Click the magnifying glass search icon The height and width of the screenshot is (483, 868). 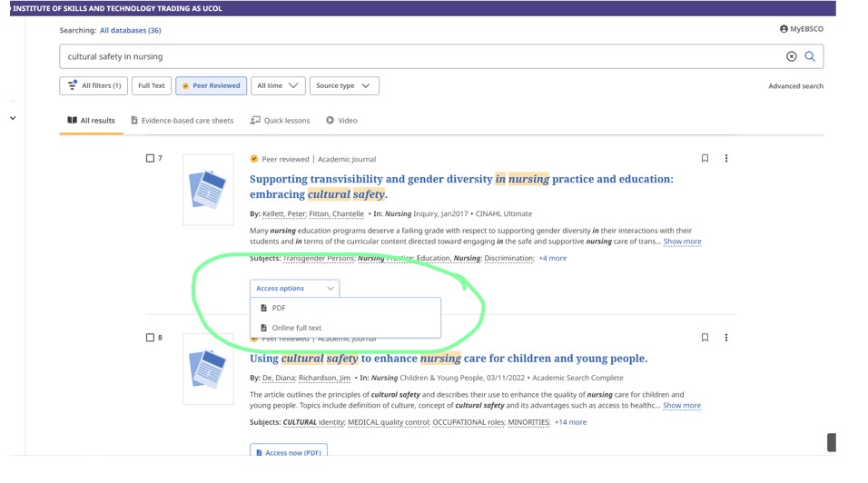pyautogui.click(x=810, y=56)
